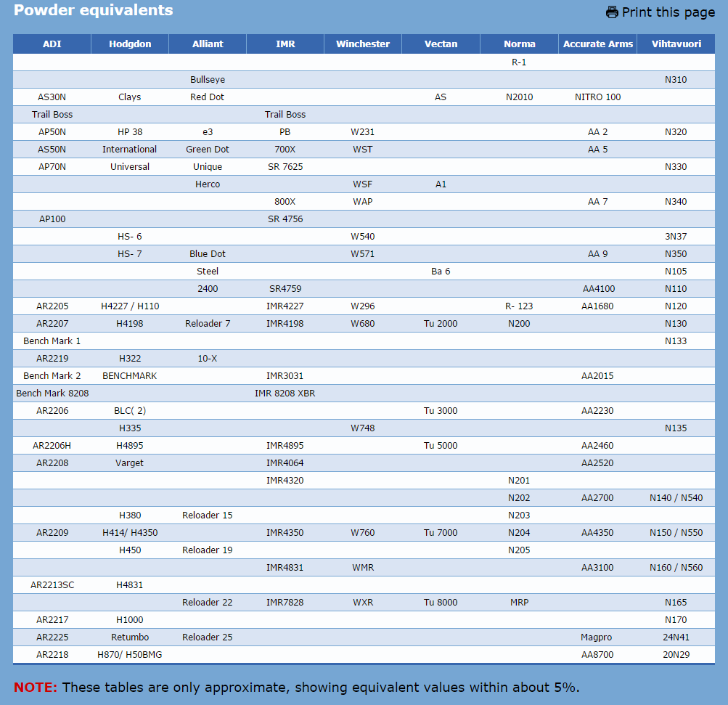The height and width of the screenshot is (705, 728).
Task: Click the Reloader 19 cell
Action: tap(208, 550)
